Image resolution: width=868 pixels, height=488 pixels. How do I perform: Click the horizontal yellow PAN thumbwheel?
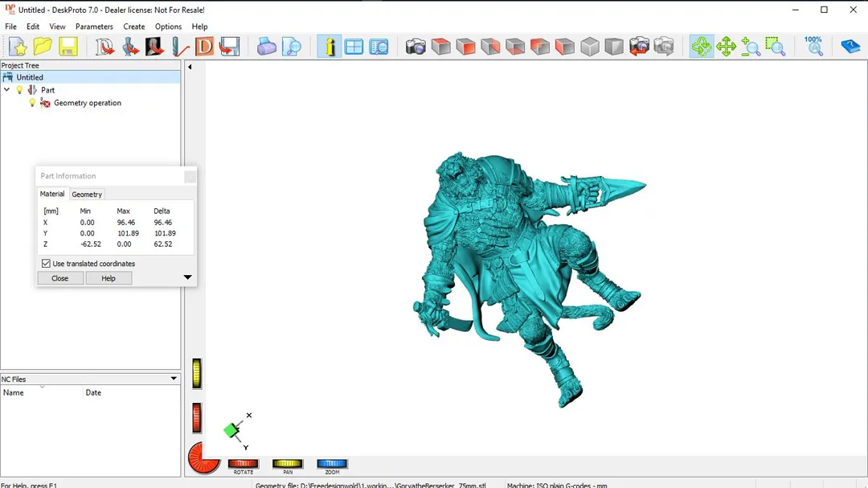[288, 464]
